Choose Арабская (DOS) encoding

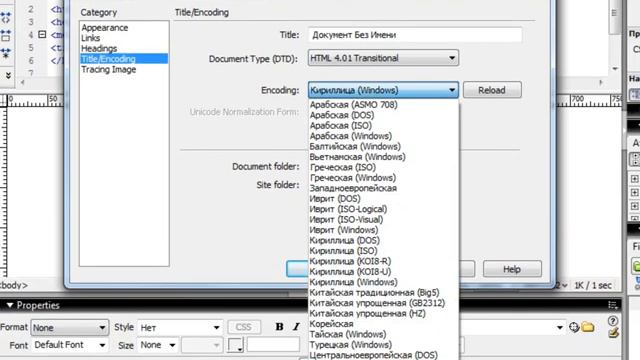[x=384, y=115]
